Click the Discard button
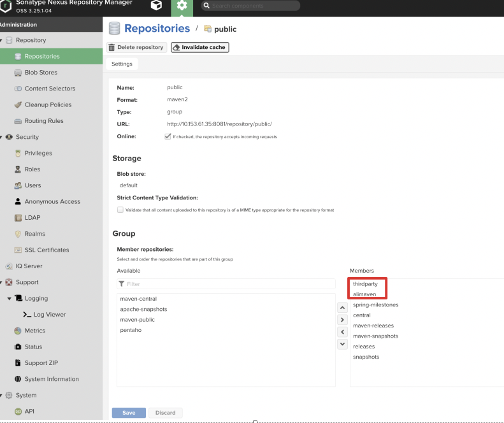504x423 pixels. coord(166,413)
